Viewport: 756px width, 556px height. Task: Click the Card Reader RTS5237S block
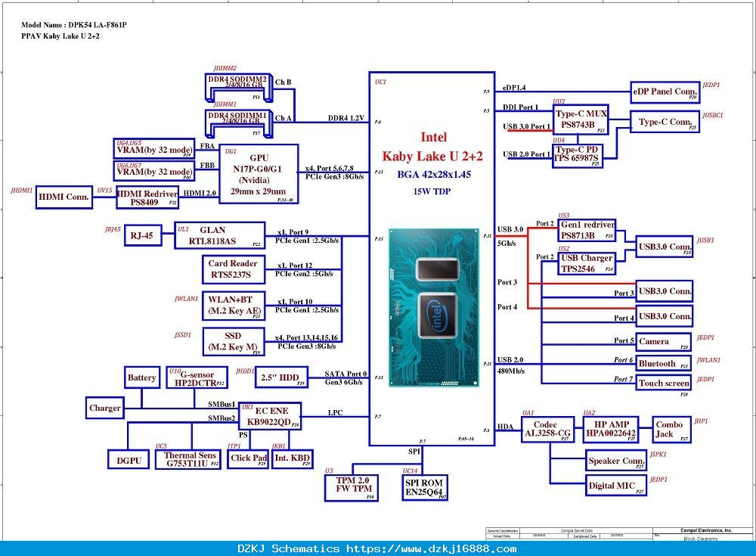pyautogui.click(x=234, y=269)
